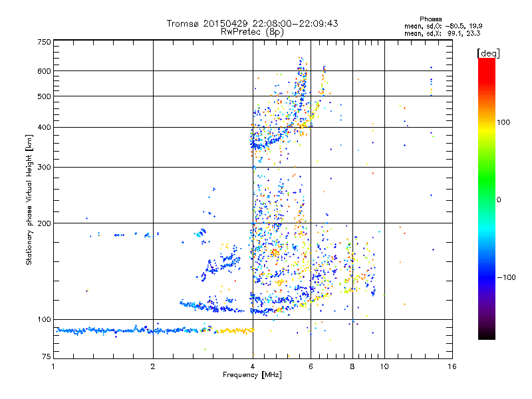
Task: Click the x-axis tick label '4'
Action: click(253, 366)
